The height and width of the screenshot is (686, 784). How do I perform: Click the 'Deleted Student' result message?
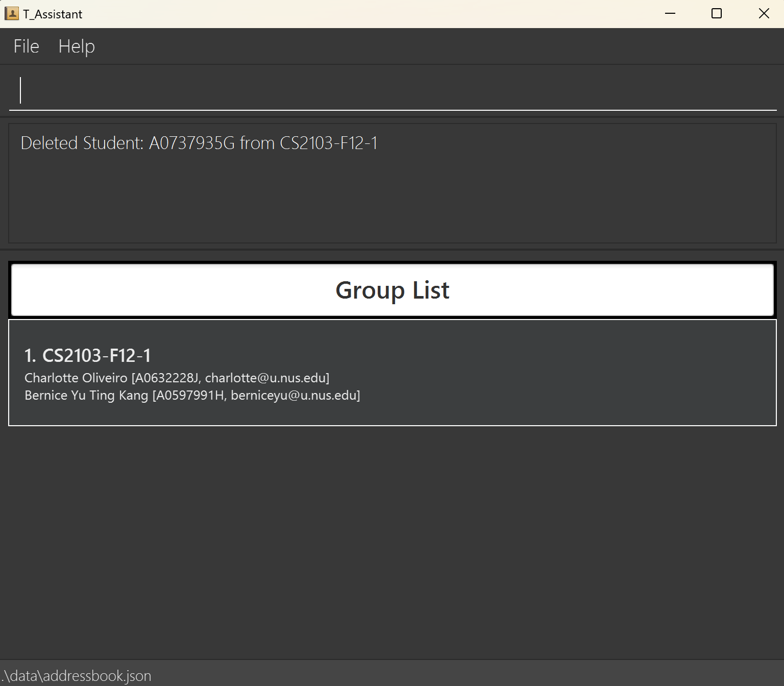click(x=199, y=143)
